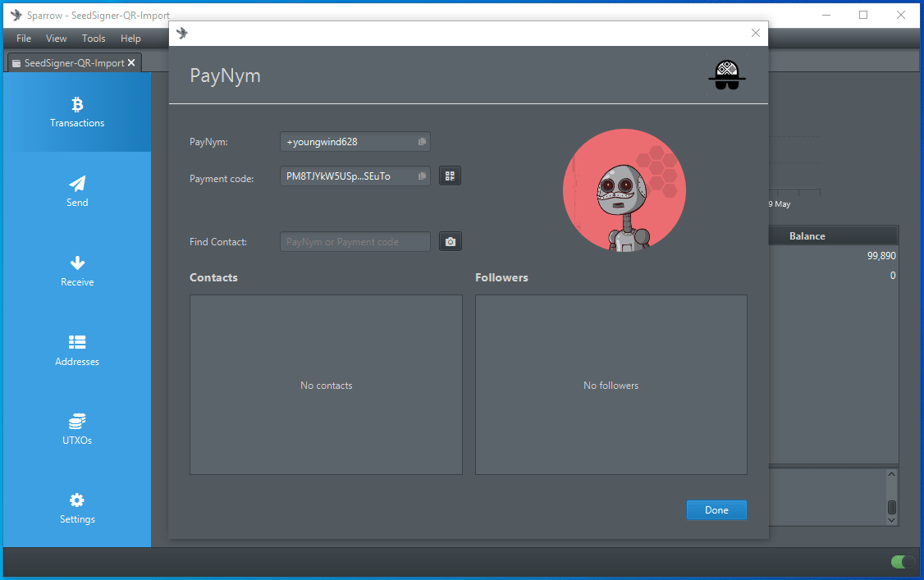This screenshot has height=580, width=924.
Task: Close the PayNym dialog window
Action: (x=756, y=33)
